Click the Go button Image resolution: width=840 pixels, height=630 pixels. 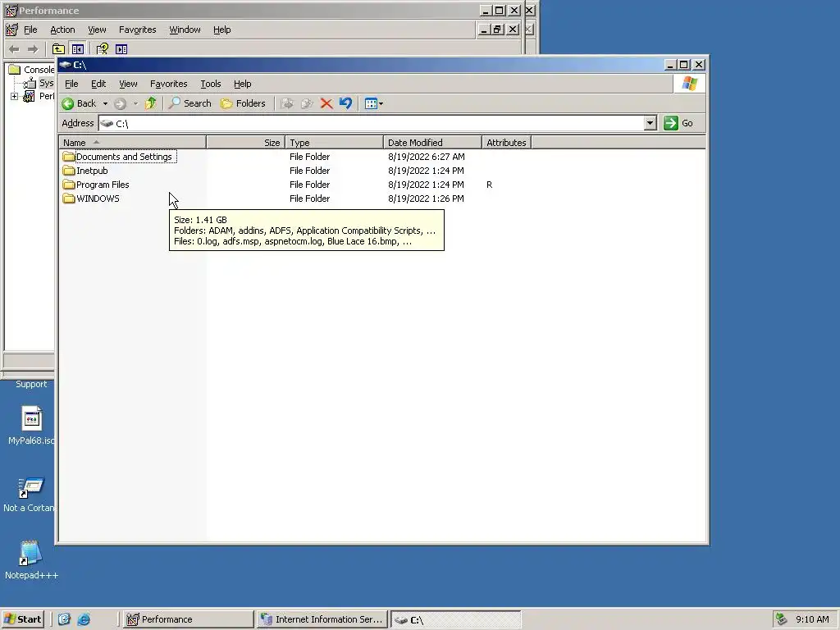(678, 123)
